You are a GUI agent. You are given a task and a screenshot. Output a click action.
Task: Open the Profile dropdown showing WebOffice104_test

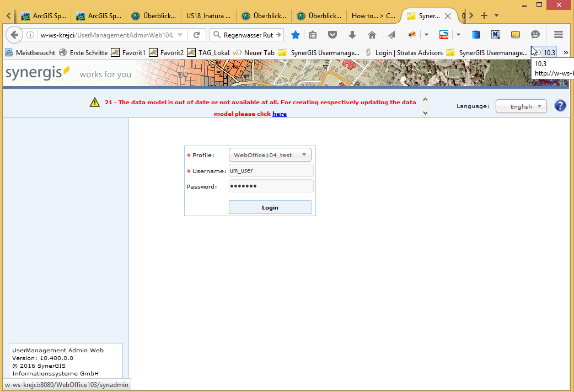[x=270, y=155]
